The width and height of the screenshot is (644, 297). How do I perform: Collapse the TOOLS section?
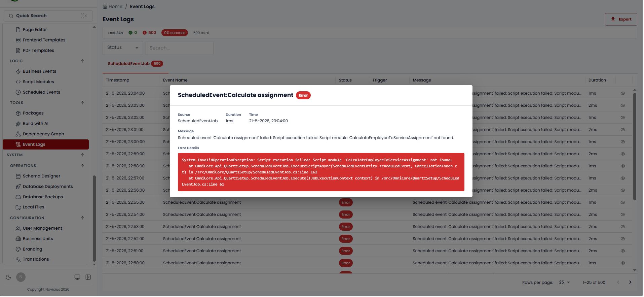click(x=82, y=103)
